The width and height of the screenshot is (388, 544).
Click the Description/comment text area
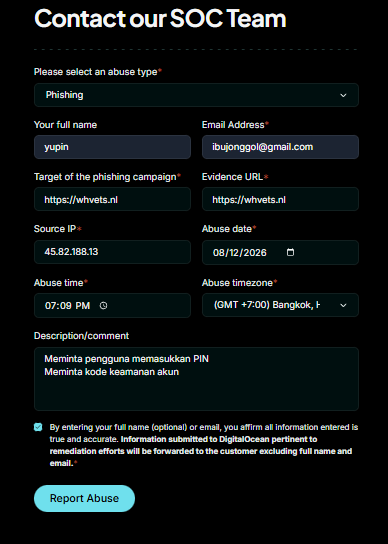point(196,379)
